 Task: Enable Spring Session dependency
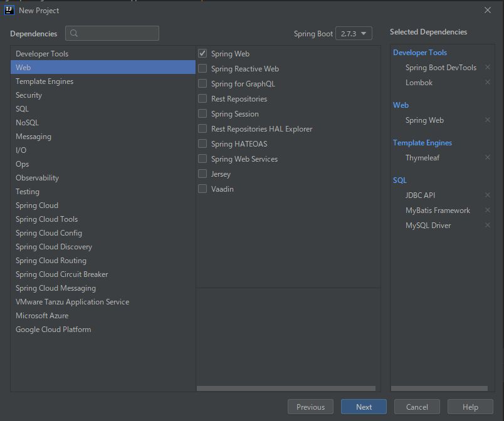click(x=202, y=113)
